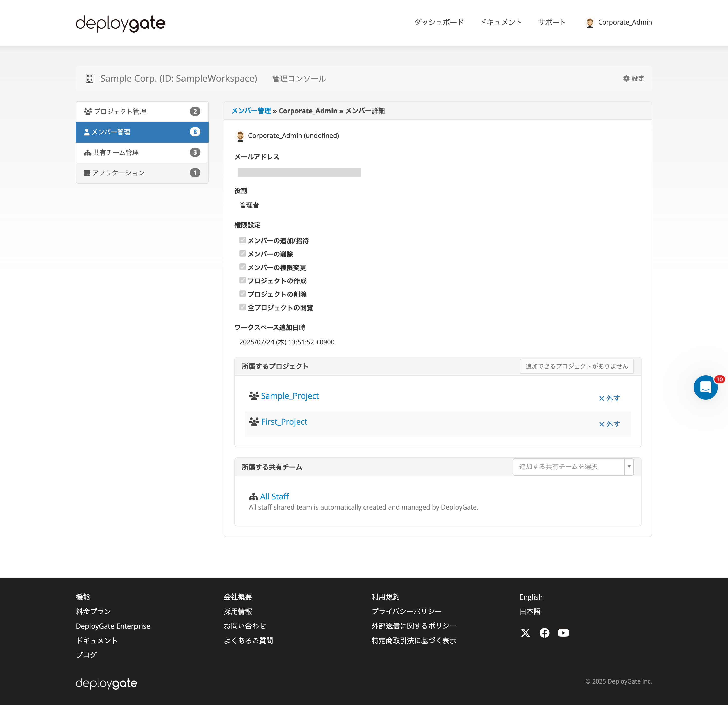Screen dimensions: 728x705
Task: Click the Facebook icon in footer
Action: point(544,633)
